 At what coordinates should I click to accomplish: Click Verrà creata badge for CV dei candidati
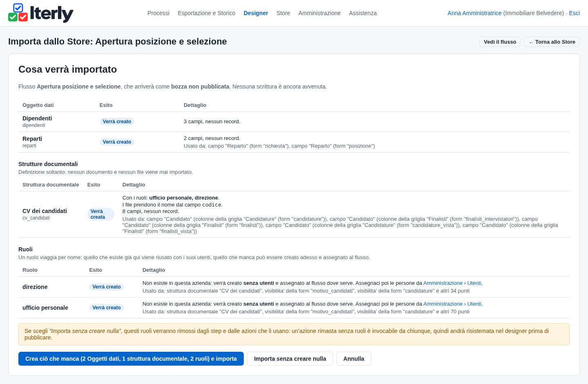101,214
